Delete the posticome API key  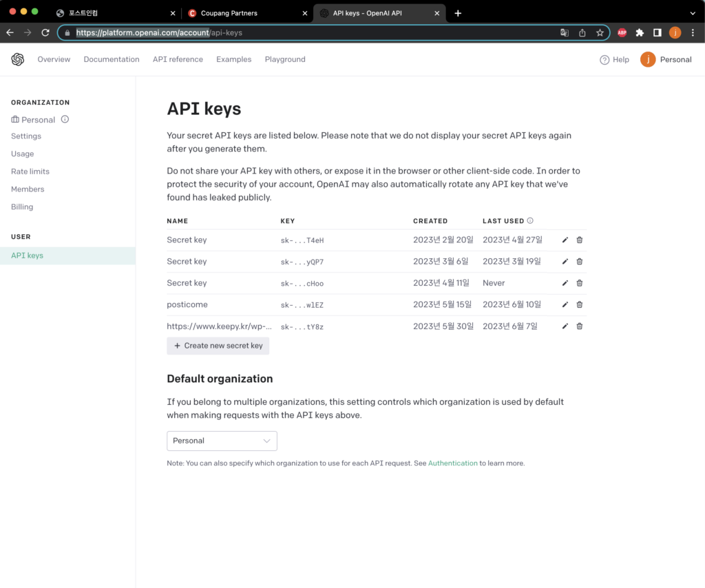(x=580, y=305)
